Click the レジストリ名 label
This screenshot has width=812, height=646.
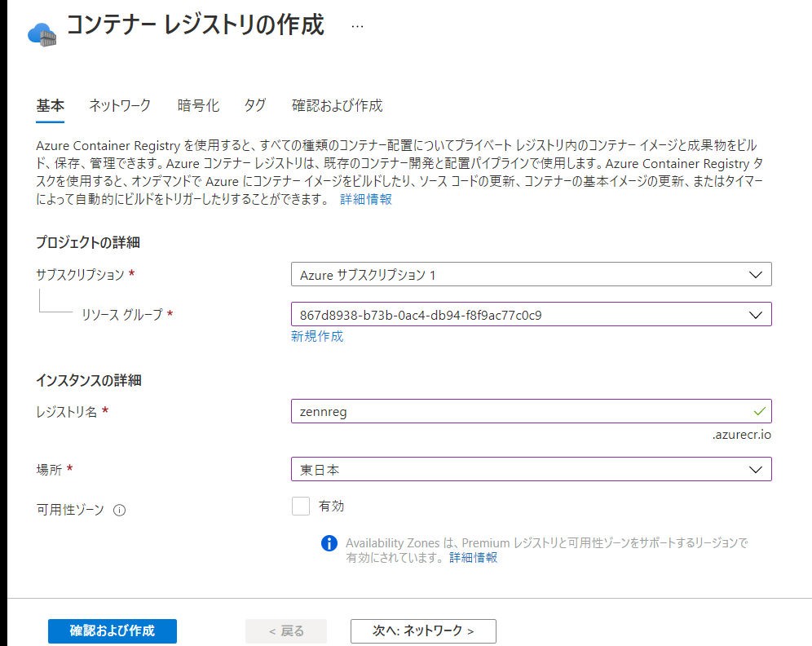tap(66, 412)
